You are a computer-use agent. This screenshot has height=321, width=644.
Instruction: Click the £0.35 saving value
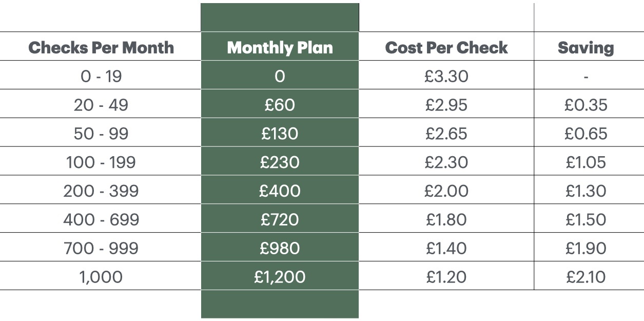click(586, 105)
